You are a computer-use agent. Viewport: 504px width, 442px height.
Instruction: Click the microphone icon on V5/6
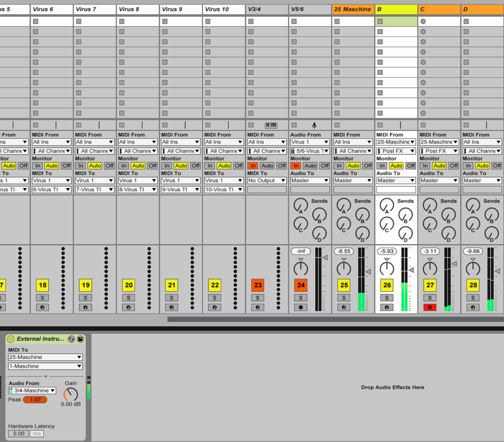(x=314, y=126)
